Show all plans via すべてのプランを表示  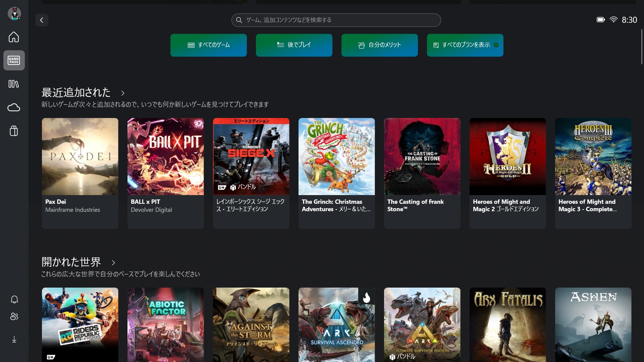click(465, 45)
